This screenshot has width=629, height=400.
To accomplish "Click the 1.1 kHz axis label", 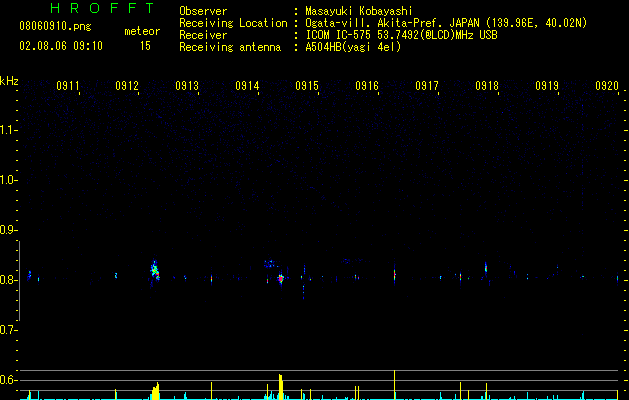I will coord(8,130).
